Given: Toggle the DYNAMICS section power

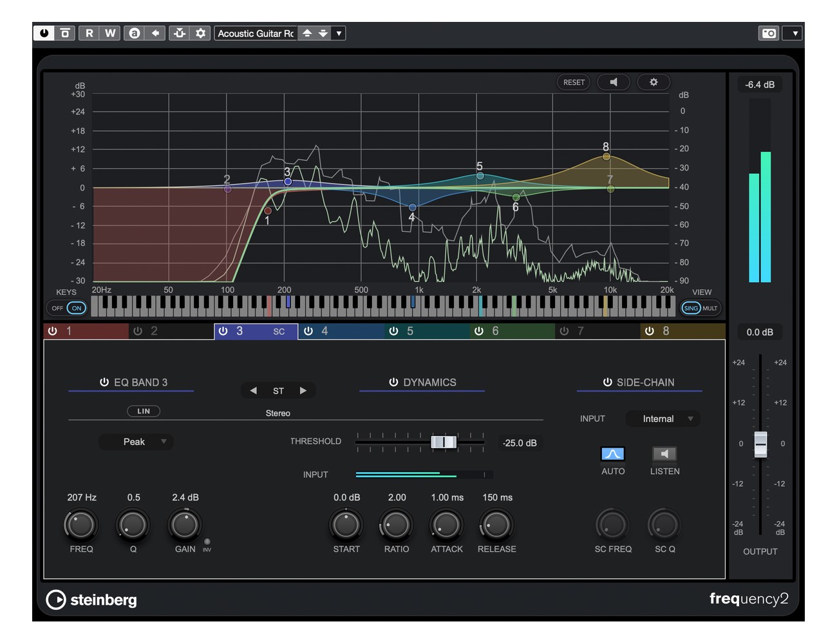Looking at the screenshot, I should 393,383.
